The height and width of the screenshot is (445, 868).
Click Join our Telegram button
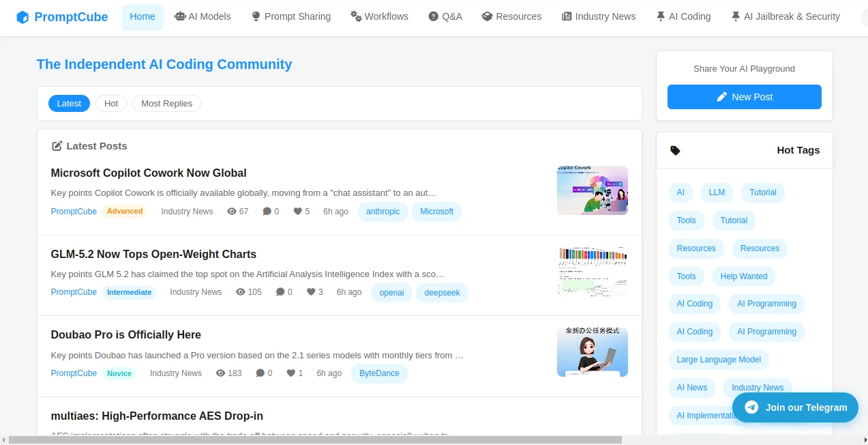click(795, 407)
